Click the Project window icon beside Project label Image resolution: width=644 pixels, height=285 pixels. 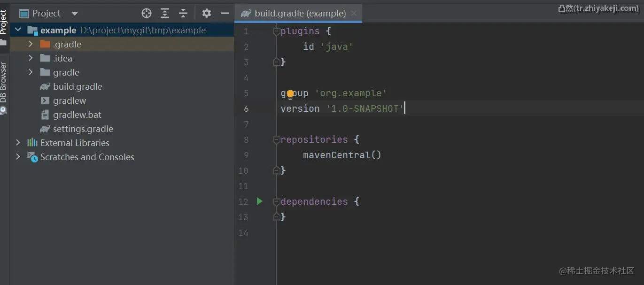click(24, 14)
